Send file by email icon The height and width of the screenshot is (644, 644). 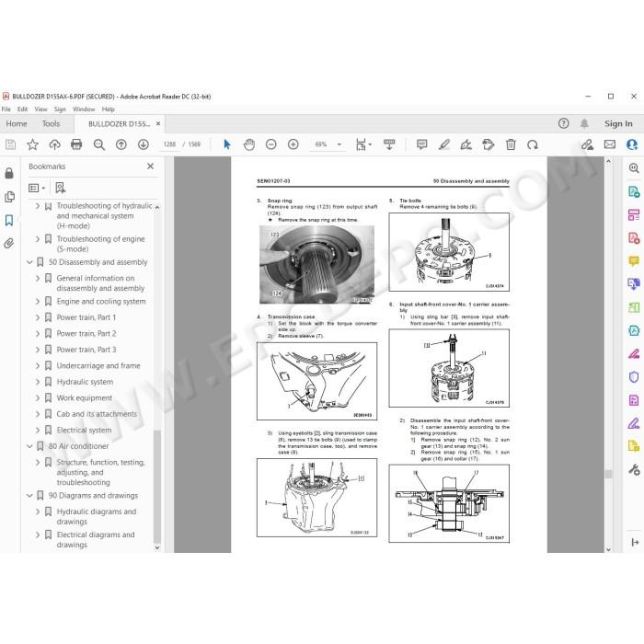(x=610, y=144)
